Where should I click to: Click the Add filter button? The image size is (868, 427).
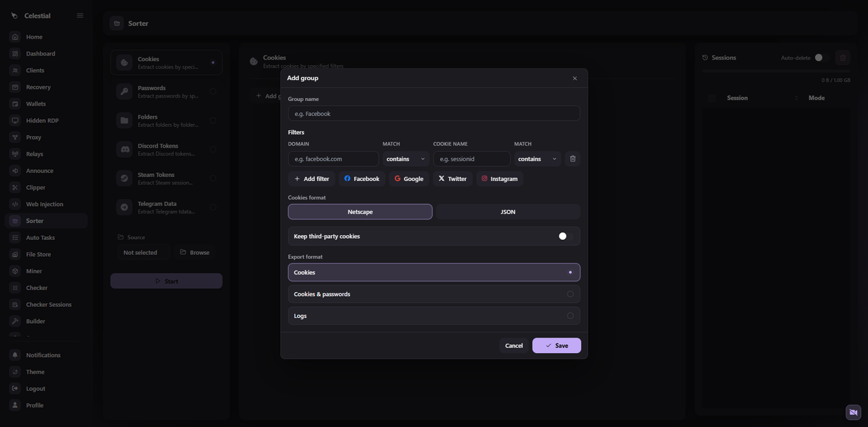[x=312, y=179]
